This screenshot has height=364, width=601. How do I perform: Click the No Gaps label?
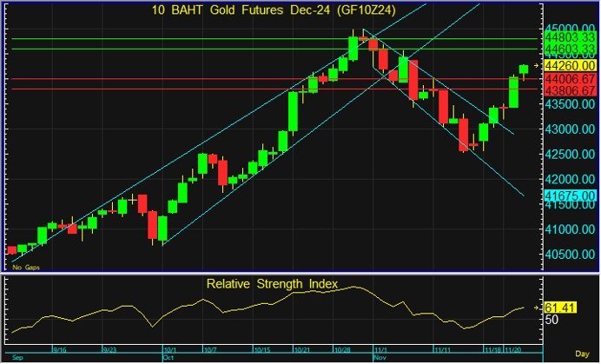pyautogui.click(x=26, y=268)
